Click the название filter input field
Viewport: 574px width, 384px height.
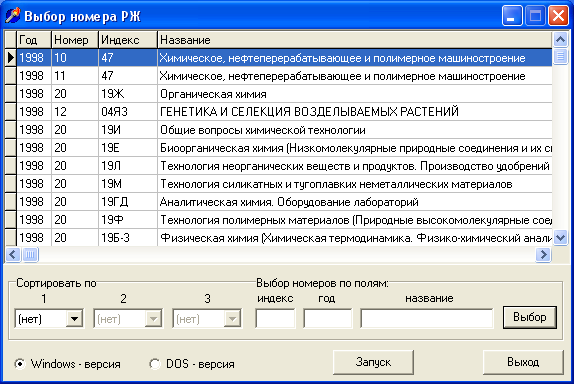427,318
